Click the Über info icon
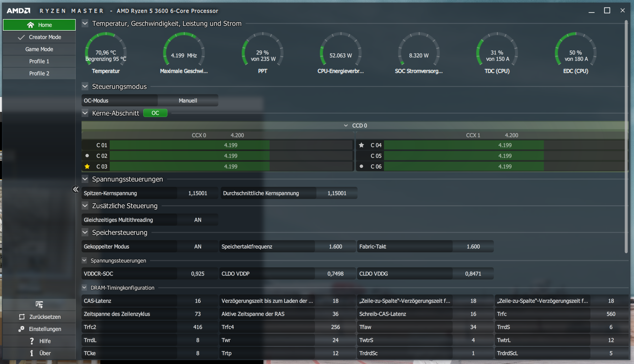Viewport: 634px width, 364px height. tap(32, 353)
